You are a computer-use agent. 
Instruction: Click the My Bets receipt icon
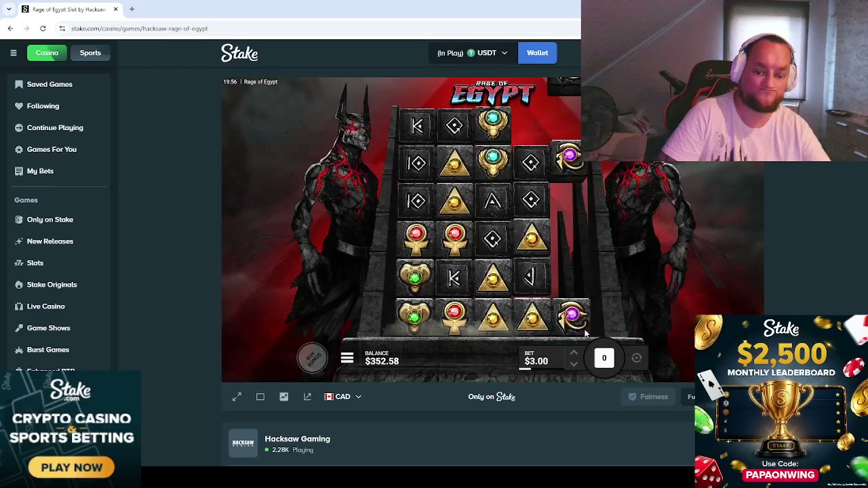click(x=18, y=171)
